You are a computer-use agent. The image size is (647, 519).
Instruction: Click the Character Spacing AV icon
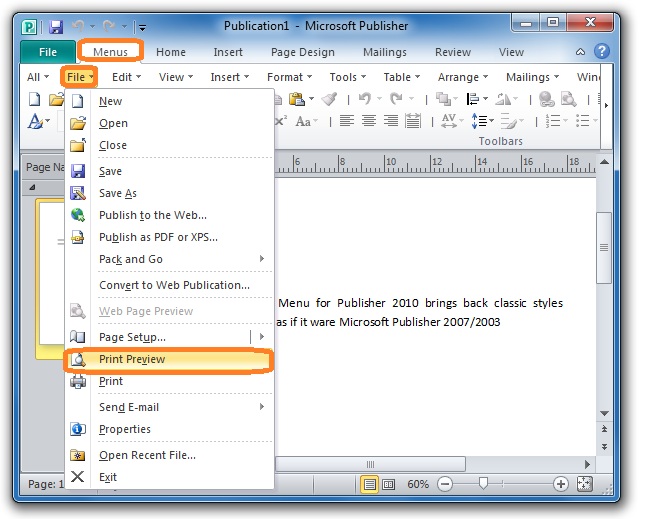point(449,121)
